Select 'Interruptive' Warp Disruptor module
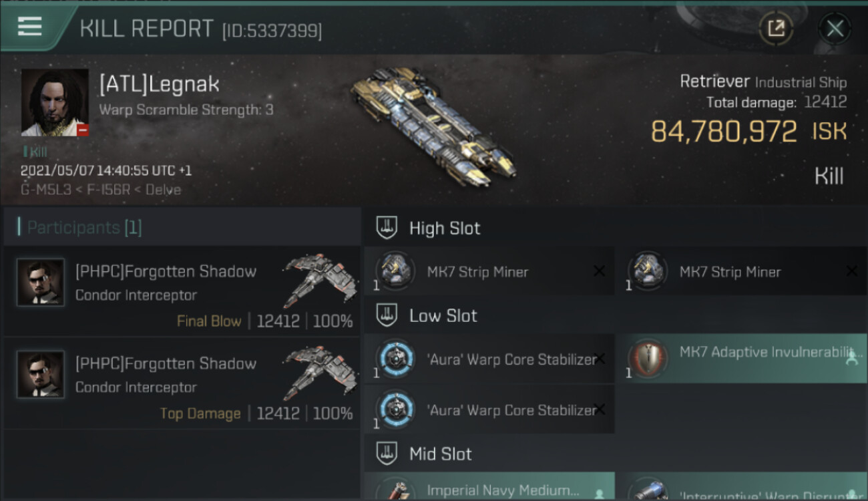 pyautogui.click(x=742, y=486)
